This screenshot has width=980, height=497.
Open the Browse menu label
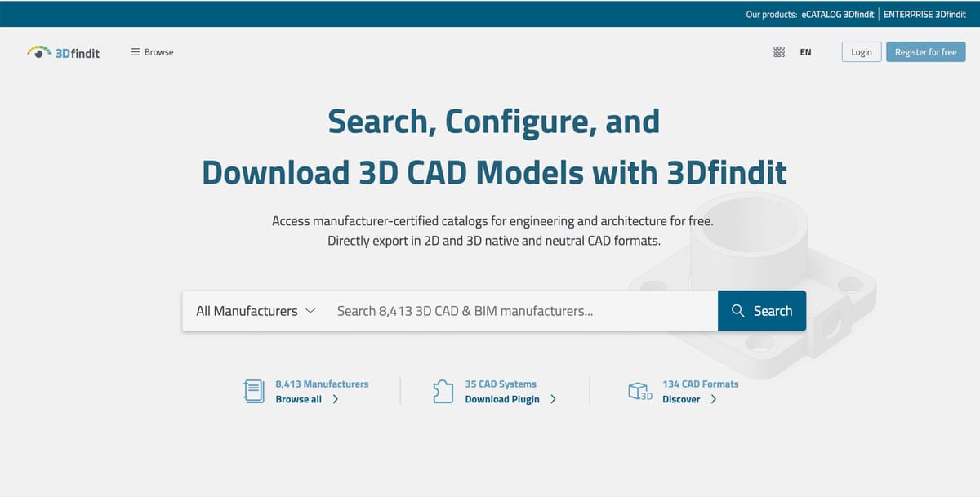point(158,52)
